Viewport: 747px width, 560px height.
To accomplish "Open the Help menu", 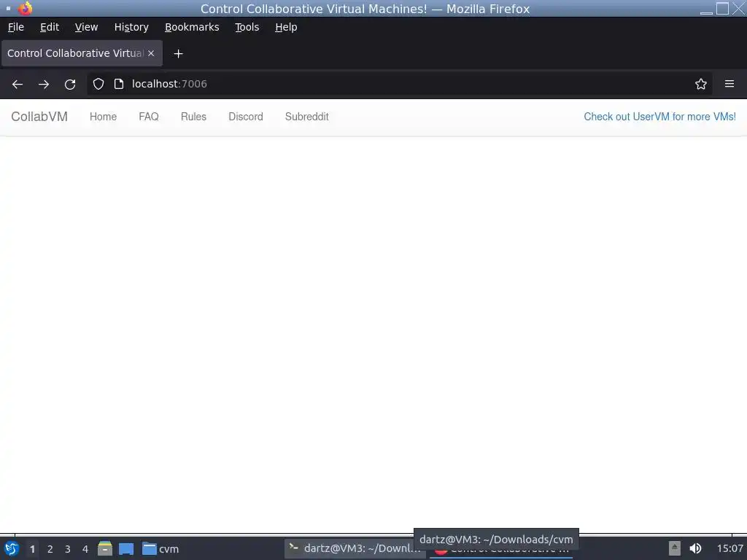I will (x=286, y=27).
